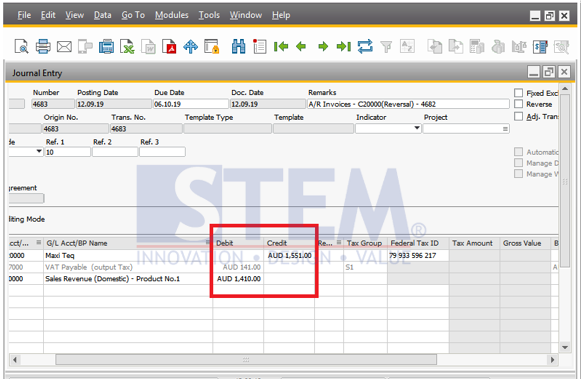Image resolution: width=581 pixels, height=379 pixels.
Task: Toggle the Manage D... checkbox
Action: pyautogui.click(x=519, y=163)
